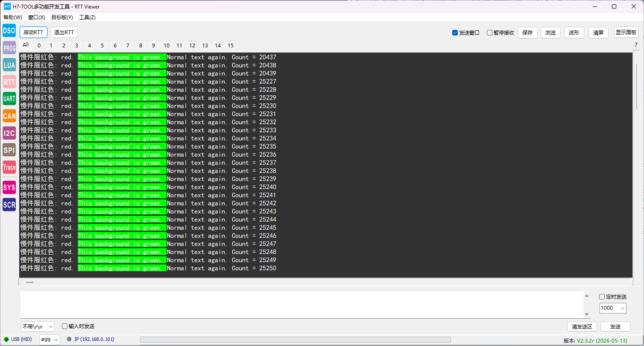
Task: Switch to channel tab 1
Action: click(x=51, y=46)
